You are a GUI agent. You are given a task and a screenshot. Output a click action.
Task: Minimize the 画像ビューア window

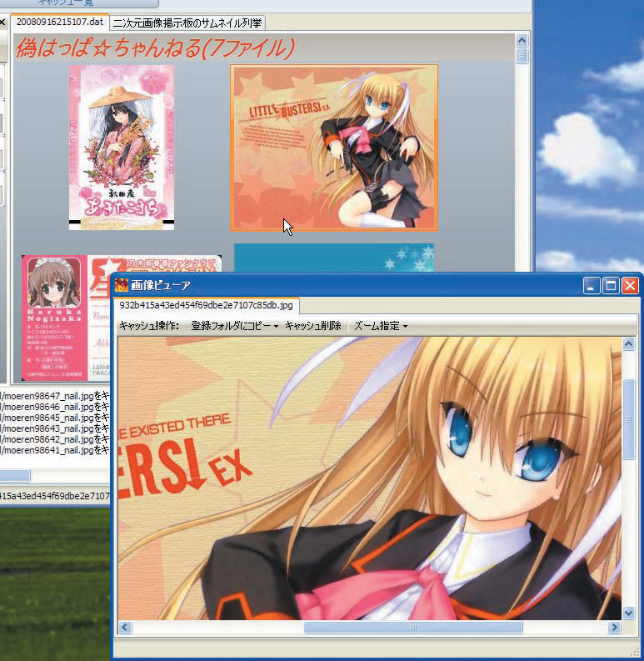click(x=592, y=286)
